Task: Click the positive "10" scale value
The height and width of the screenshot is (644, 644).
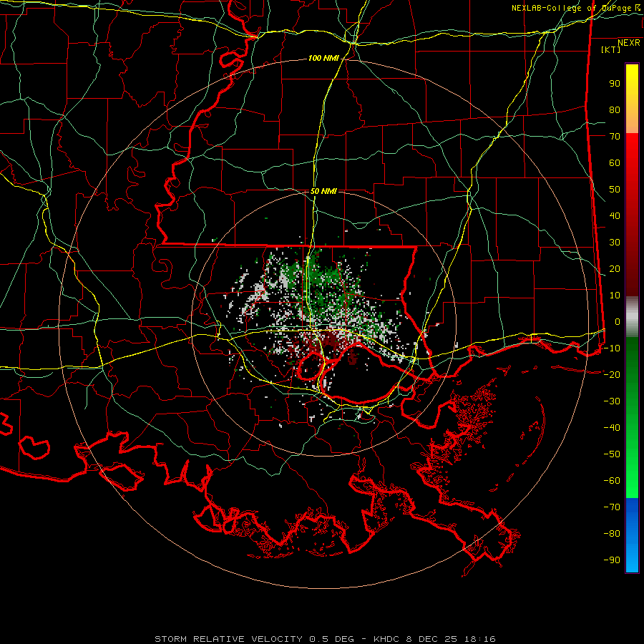Action: coord(615,296)
